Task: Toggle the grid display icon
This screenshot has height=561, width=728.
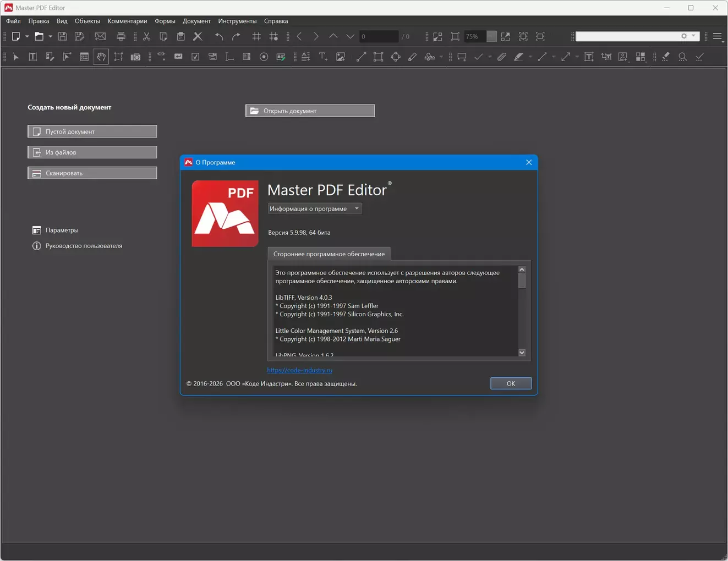Action: coord(256,36)
